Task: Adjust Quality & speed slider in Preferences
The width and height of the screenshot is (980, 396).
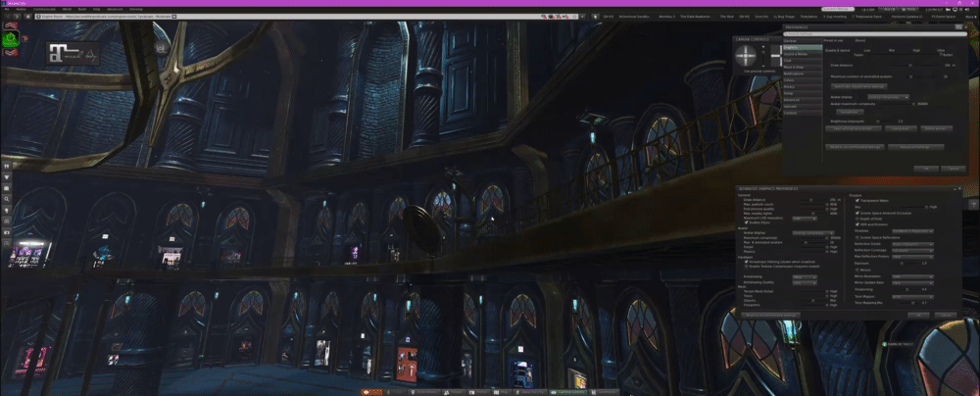Action: coord(905,54)
